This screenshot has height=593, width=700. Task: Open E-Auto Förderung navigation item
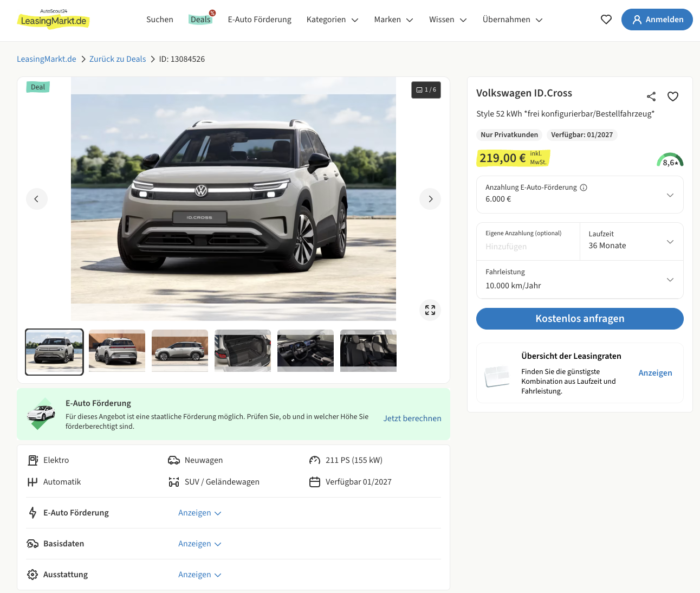[260, 20]
